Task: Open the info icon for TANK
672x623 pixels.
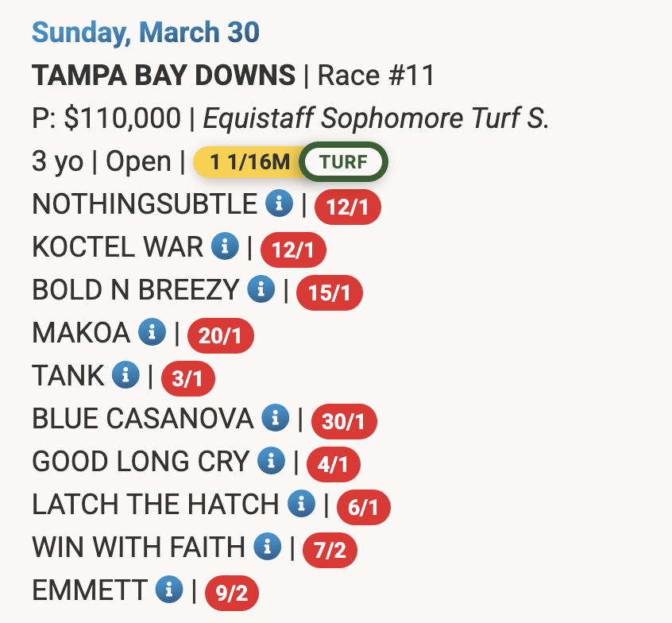Action: tap(126, 375)
